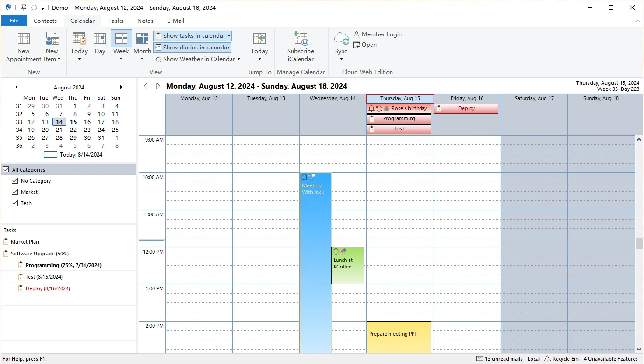Toggle All Categories checkbox

coord(6,170)
